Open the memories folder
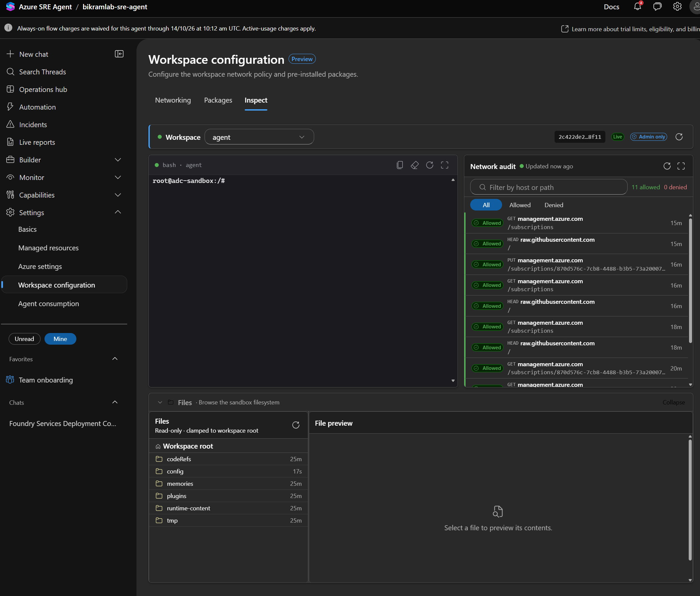Screen dimensions: 700x596 228,483
